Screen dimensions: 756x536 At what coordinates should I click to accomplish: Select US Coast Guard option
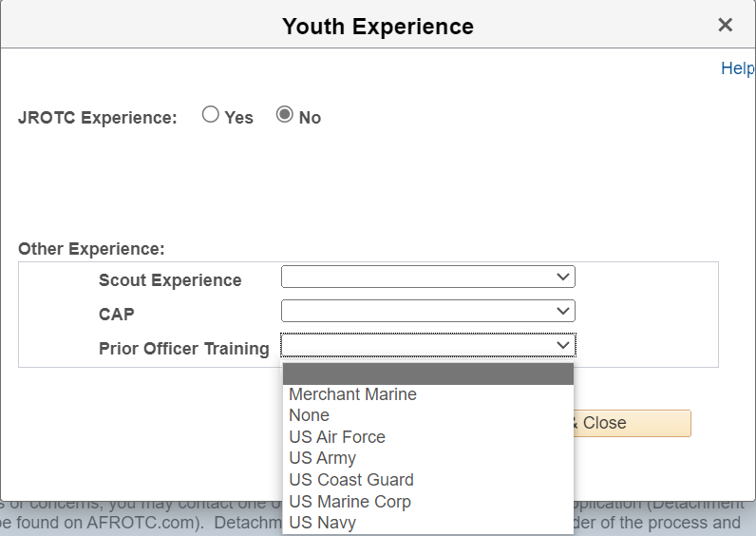[x=351, y=480]
